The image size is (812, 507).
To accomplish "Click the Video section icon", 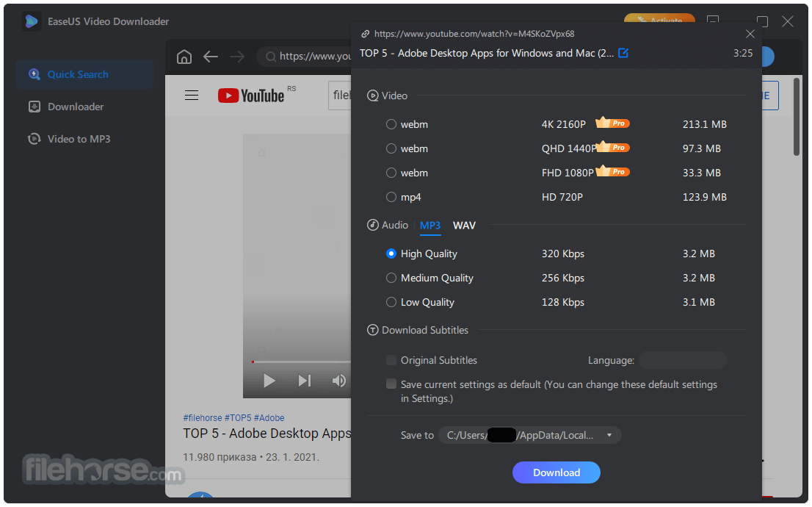I will click(x=372, y=96).
